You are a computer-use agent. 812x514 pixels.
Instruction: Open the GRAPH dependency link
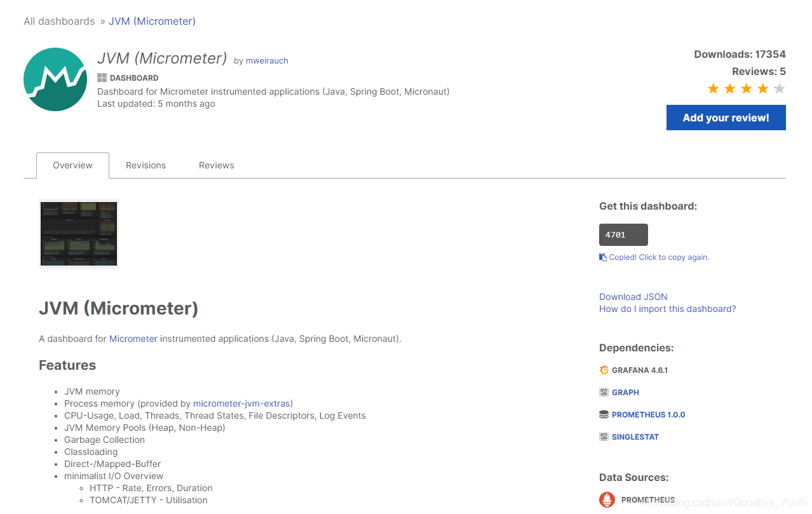point(625,392)
